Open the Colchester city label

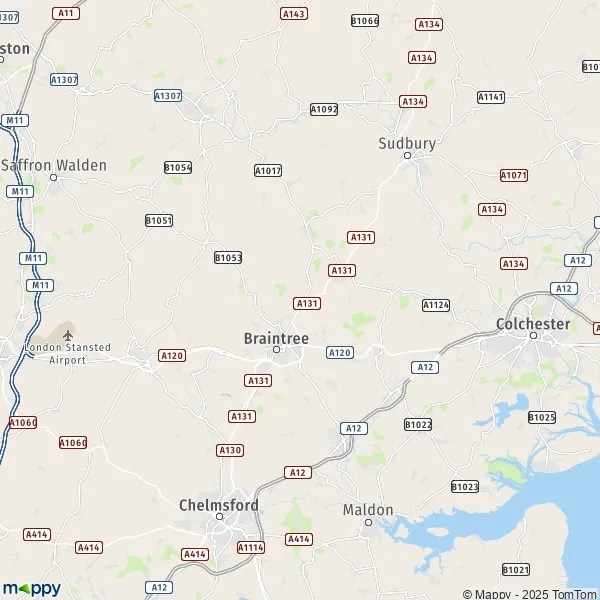[x=533, y=324]
